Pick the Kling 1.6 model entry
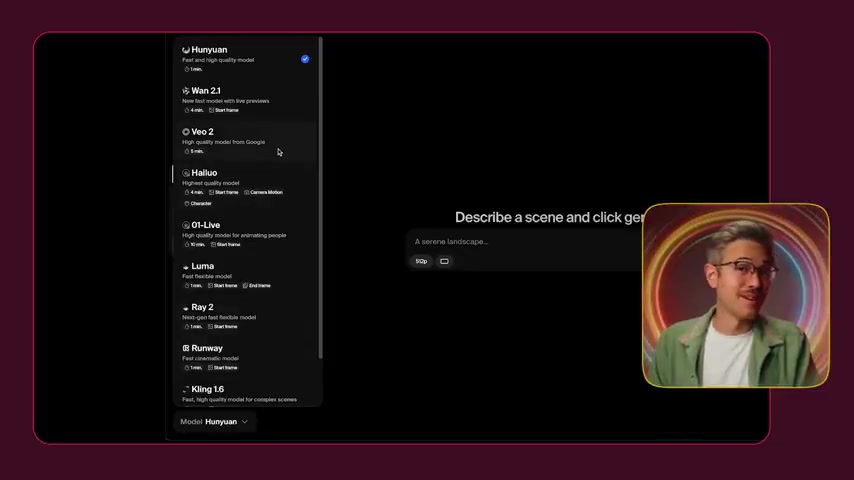 click(246, 393)
